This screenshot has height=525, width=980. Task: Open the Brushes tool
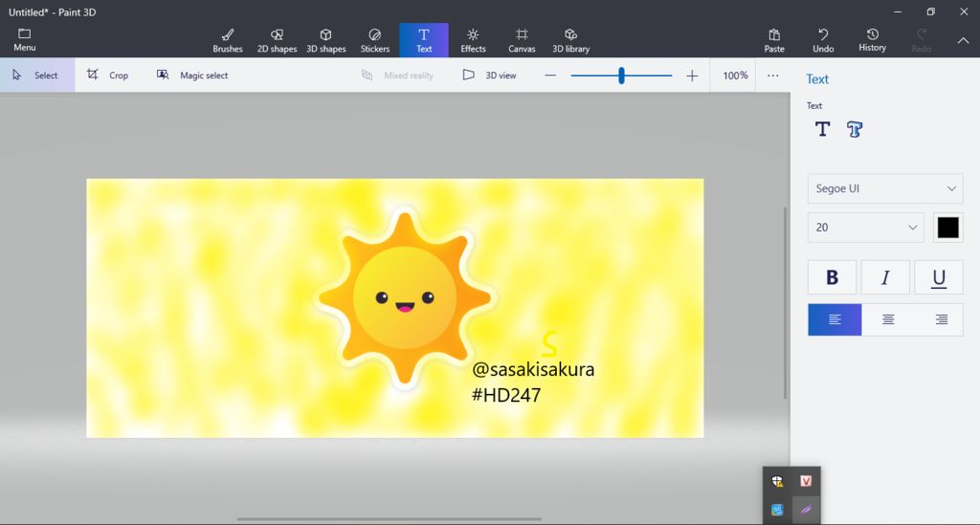(x=228, y=40)
